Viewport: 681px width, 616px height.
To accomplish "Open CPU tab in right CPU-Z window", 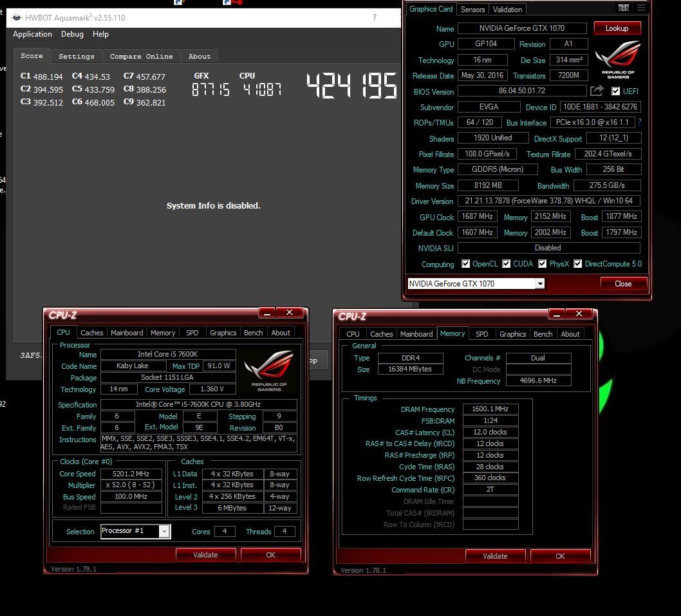I will pyautogui.click(x=353, y=333).
